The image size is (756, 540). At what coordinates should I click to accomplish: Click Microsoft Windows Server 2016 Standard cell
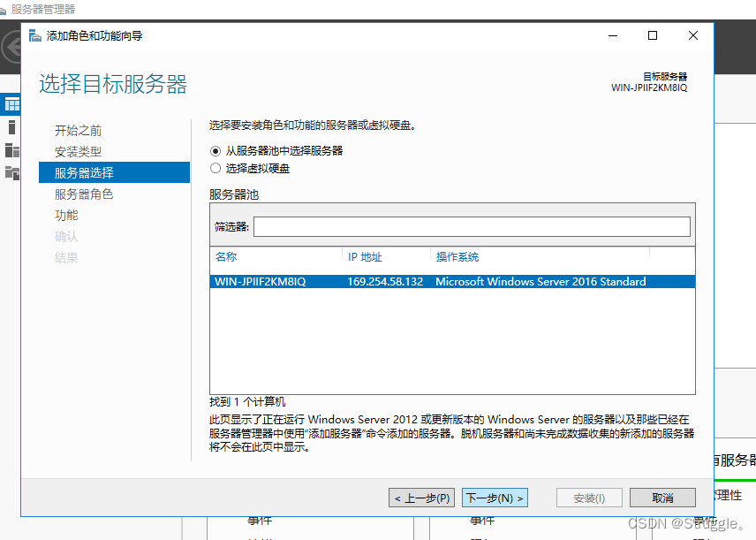coord(541,281)
